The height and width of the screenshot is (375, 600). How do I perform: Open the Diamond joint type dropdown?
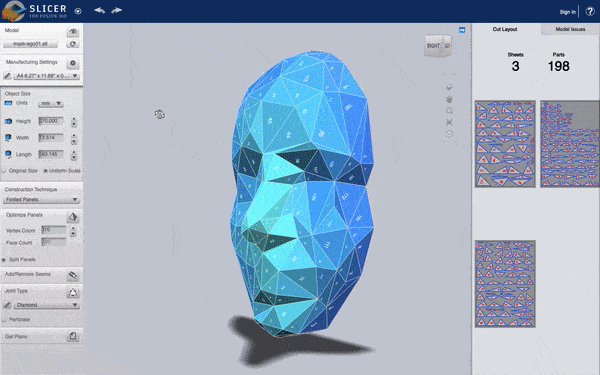47,305
